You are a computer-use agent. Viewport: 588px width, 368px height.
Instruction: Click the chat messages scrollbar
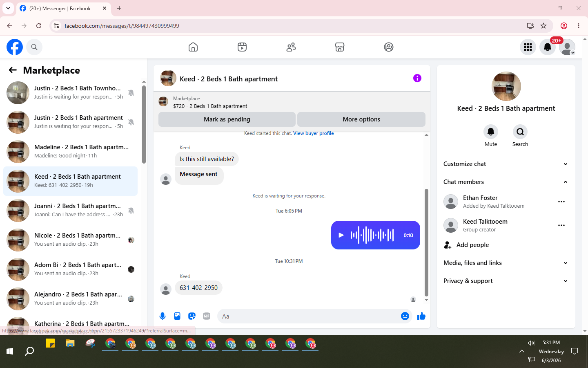[x=426, y=242]
